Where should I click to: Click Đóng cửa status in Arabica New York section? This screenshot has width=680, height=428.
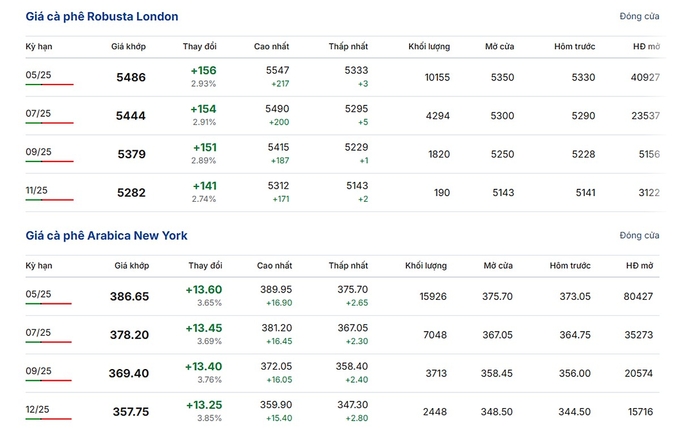[x=639, y=235]
